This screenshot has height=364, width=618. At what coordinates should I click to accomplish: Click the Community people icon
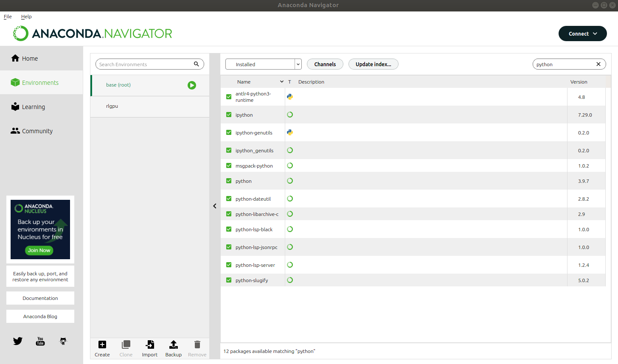15,131
